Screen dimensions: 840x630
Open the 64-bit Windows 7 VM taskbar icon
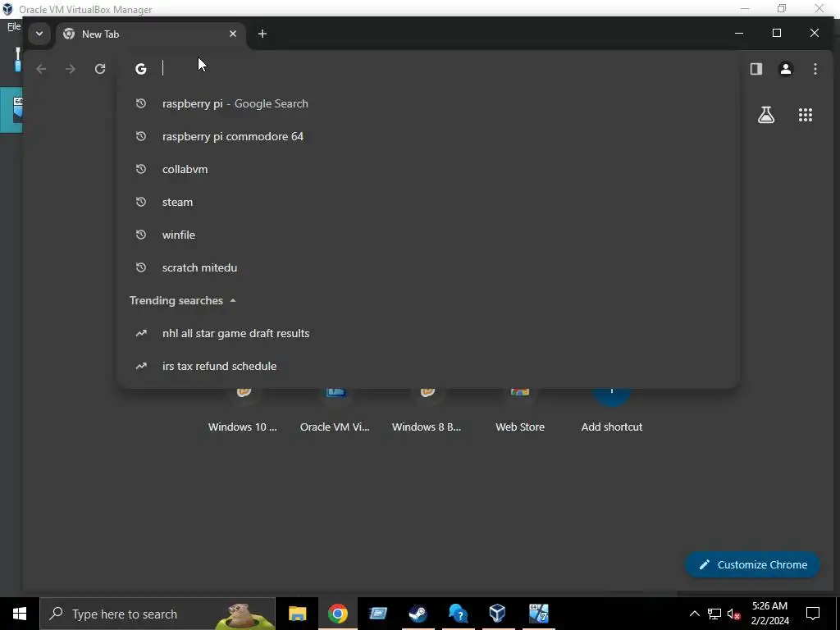538,614
